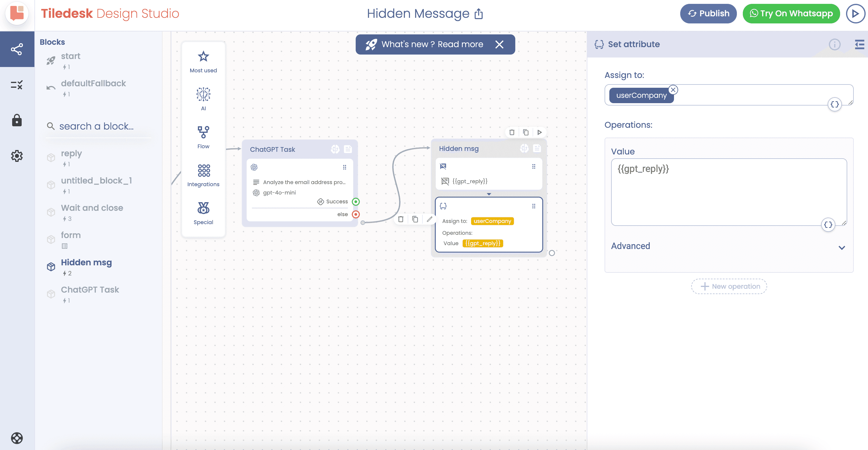Image resolution: width=868 pixels, height=450 pixels.
Task: Open variable picker for Value field
Action: tap(828, 225)
